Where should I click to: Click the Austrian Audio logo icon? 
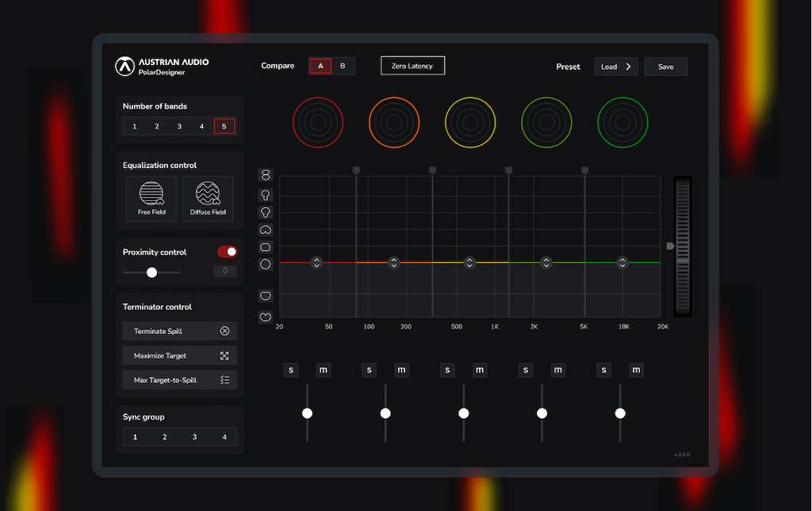coord(124,66)
